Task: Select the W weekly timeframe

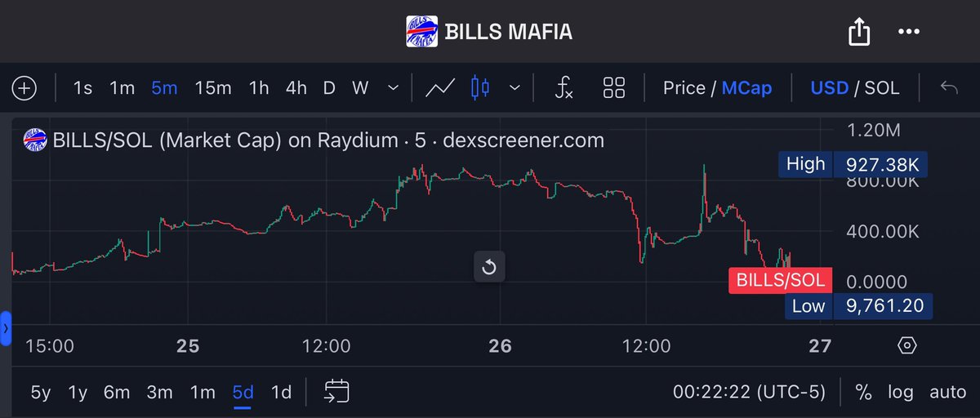Action: tap(360, 88)
